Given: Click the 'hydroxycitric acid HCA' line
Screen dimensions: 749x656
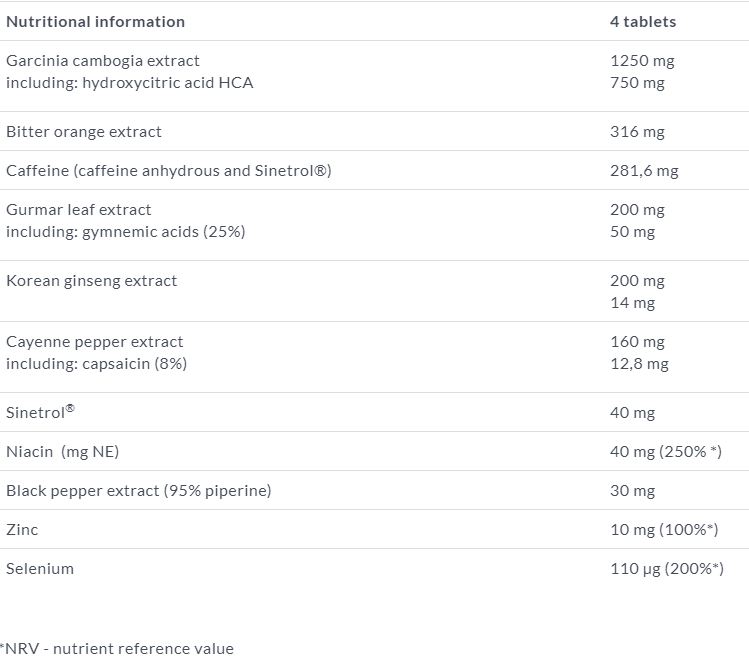Looking at the screenshot, I should tap(130, 82).
